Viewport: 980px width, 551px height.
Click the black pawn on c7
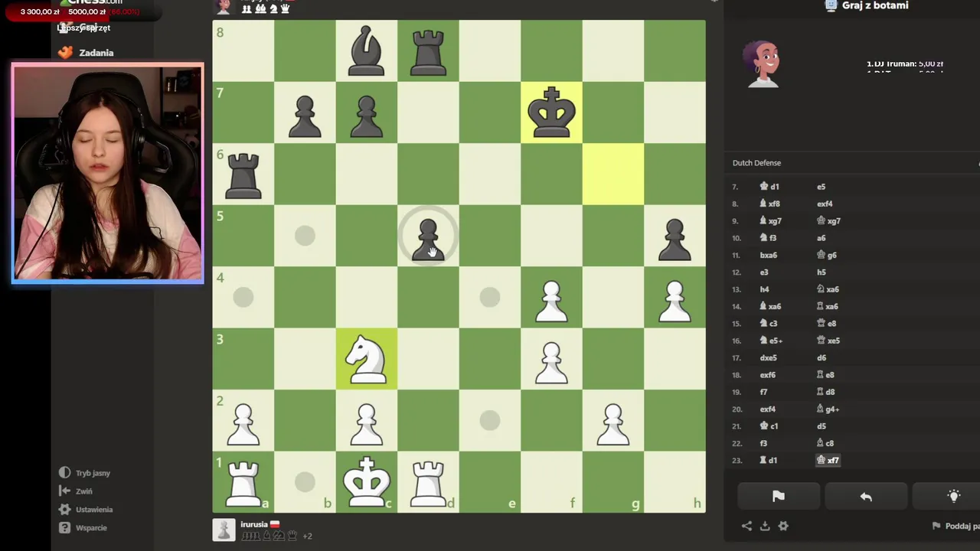pos(366,115)
